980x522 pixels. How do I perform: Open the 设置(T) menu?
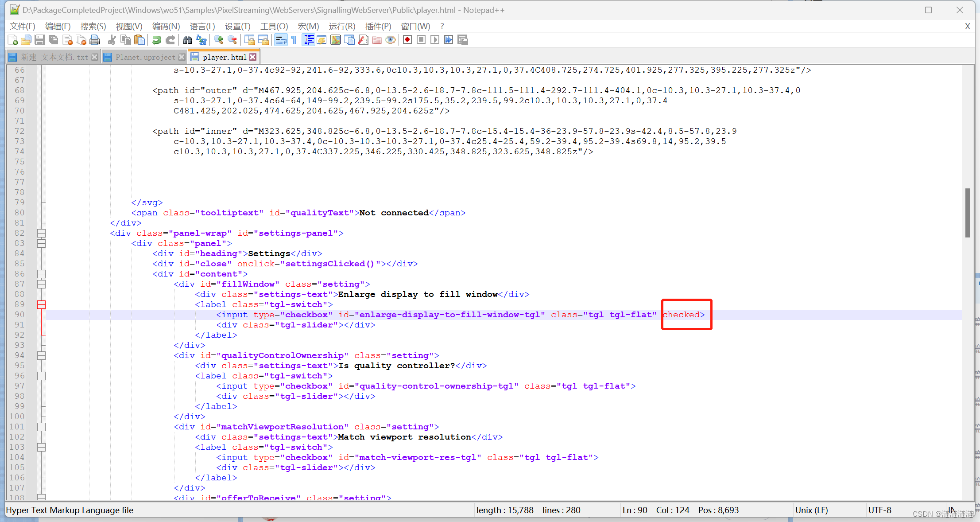coord(238,27)
